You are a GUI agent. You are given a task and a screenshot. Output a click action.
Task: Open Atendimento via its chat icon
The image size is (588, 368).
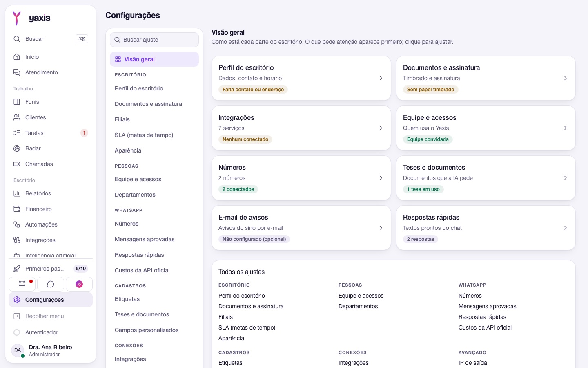point(17,72)
